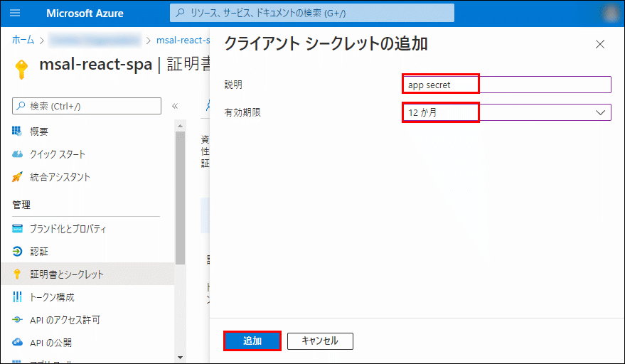Click the 追加 button
625x364 pixels.
(x=252, y=341)
